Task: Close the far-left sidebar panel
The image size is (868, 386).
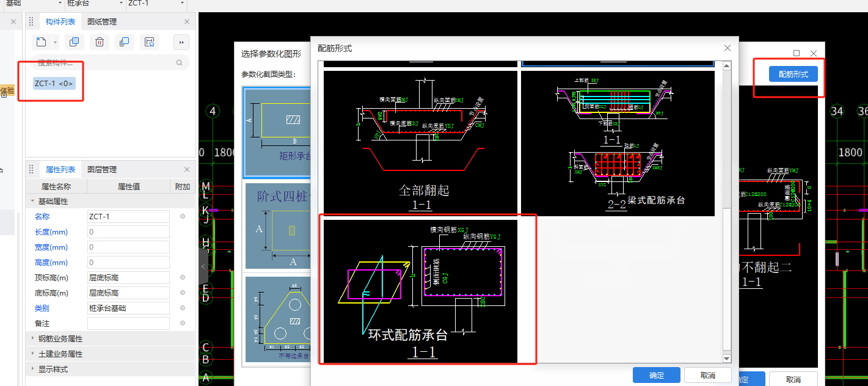Action: 13,21
